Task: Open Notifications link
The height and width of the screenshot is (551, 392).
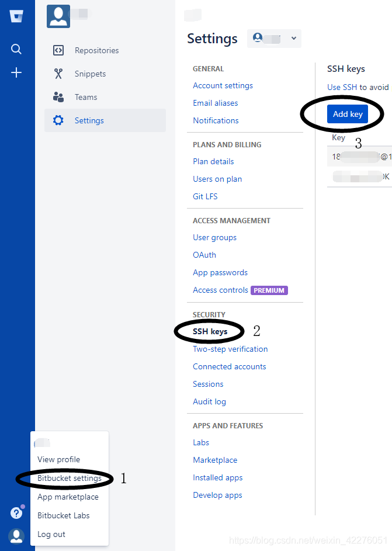Action: [216, 120]
